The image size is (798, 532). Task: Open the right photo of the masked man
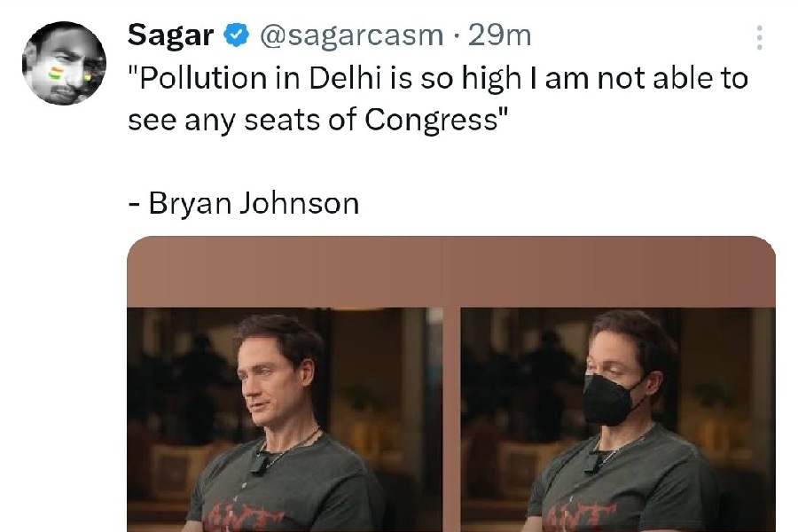point(617,419)
